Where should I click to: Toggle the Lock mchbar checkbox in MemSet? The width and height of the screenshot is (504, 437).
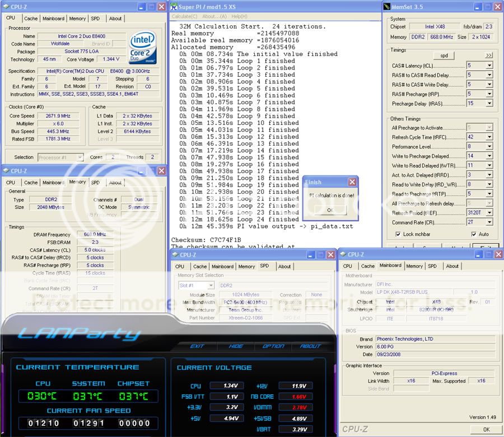pyautogui.click(x=398, y=234)
